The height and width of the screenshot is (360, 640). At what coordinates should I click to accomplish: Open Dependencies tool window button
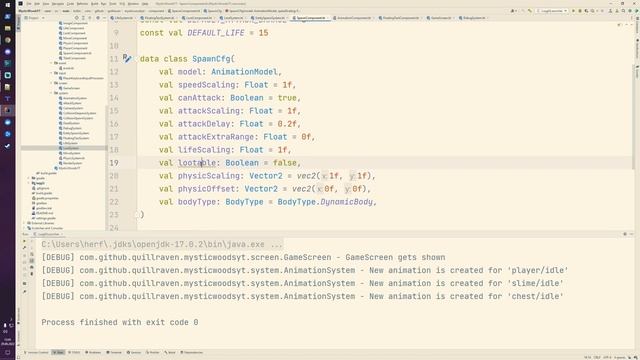[x=192, y=352]
